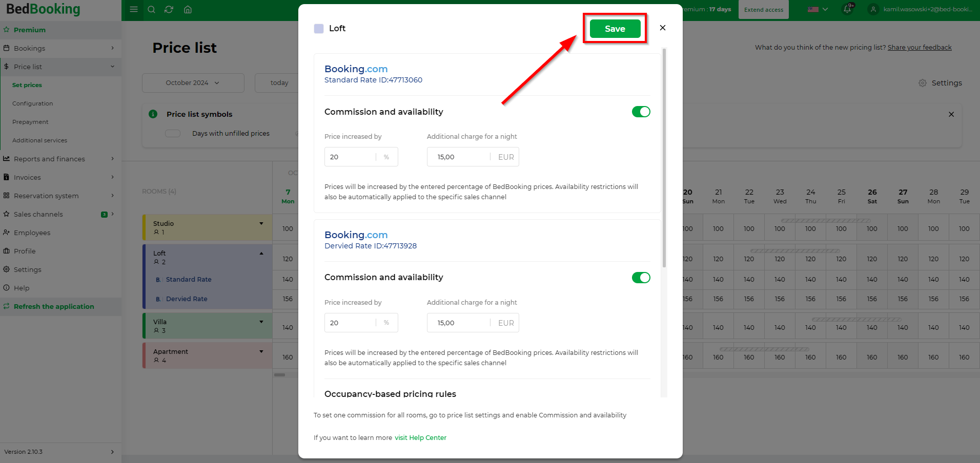Open the Share your feedback link
The height and width of the screenshot is (463, 980).
tap(920, 47)
